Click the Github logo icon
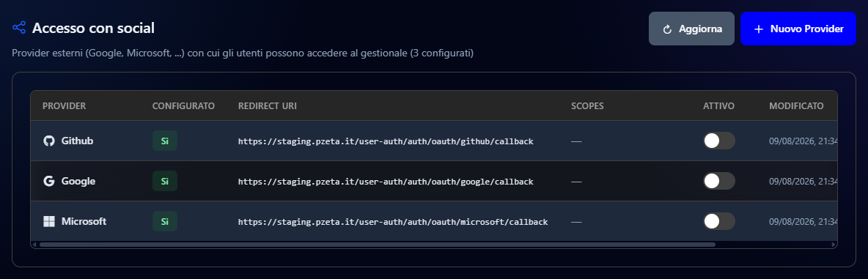Image resolution: width=868 pixels, height=279 pixels. pos(49,141)
